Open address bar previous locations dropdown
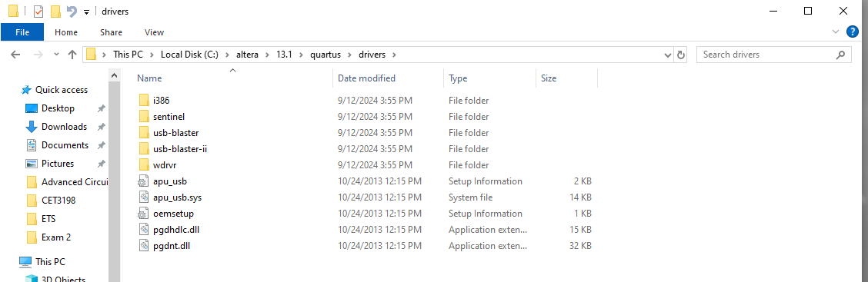Image resolution: width=868 pixels, height=282 pixels. pyautogui.click(x=668, y=55)
